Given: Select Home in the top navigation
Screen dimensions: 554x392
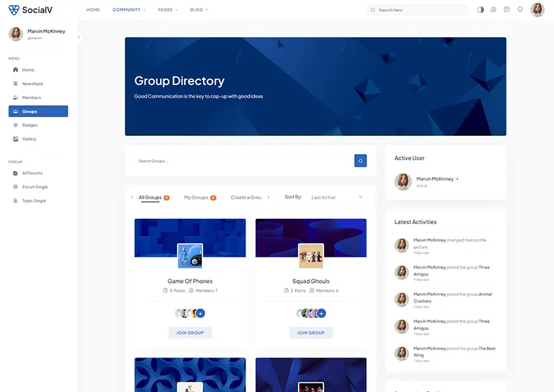Looking at the screenshot, I should [93, 9].
